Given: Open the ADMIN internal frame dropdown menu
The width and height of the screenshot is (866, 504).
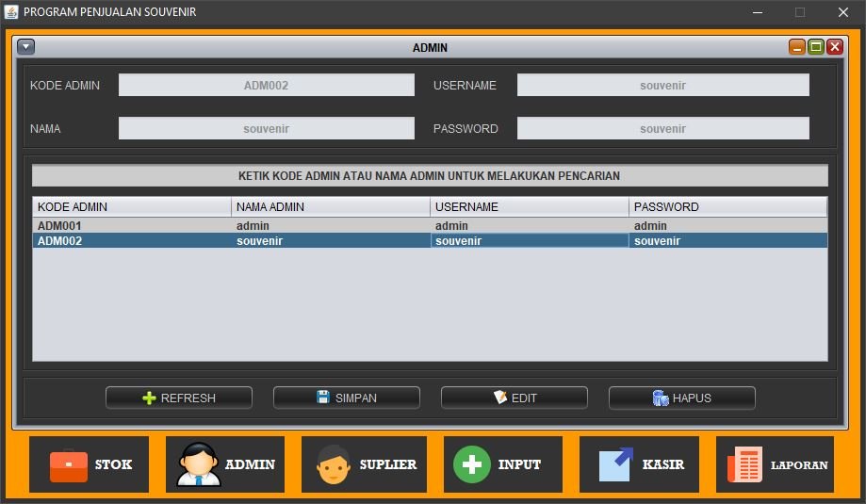Looking at the screenshot, I should click(x=26, y=47).
